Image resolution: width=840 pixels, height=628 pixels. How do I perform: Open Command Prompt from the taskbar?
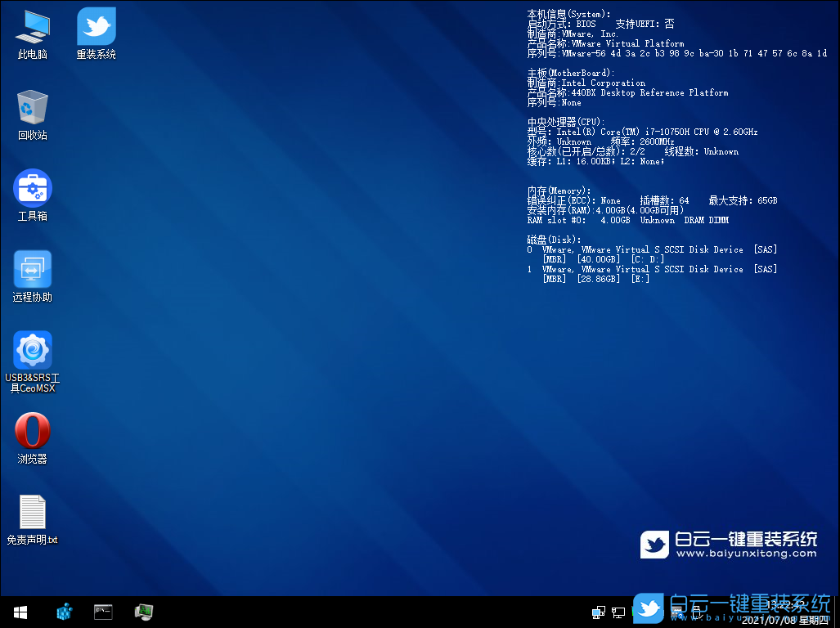pos(103,612)
